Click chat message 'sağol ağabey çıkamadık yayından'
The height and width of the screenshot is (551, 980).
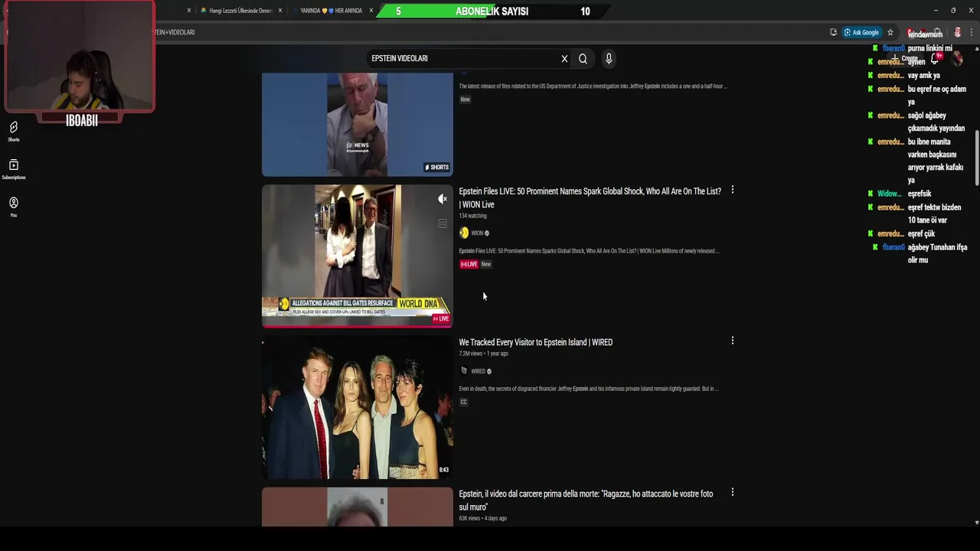click(x=936, y=122)
